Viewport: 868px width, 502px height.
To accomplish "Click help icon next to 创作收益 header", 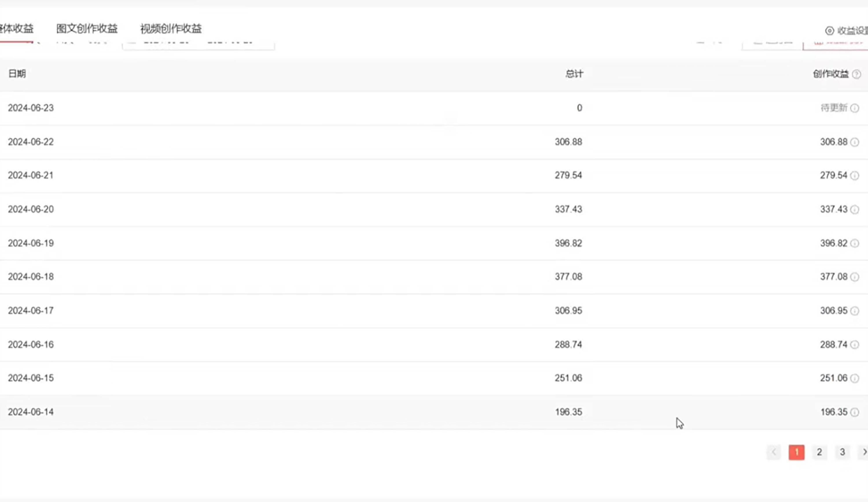I will point(856,74).
